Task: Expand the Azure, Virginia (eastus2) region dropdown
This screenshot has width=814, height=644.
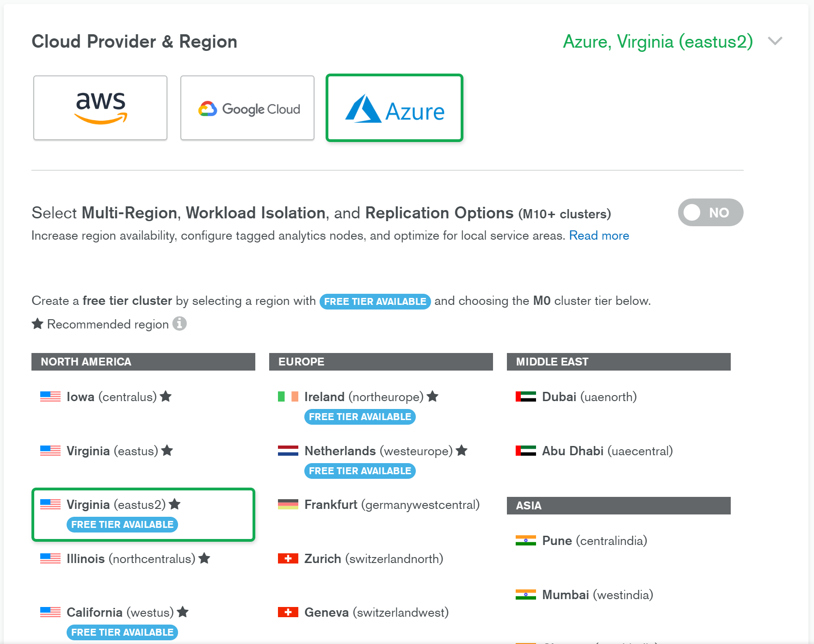Action: point(774,41)
